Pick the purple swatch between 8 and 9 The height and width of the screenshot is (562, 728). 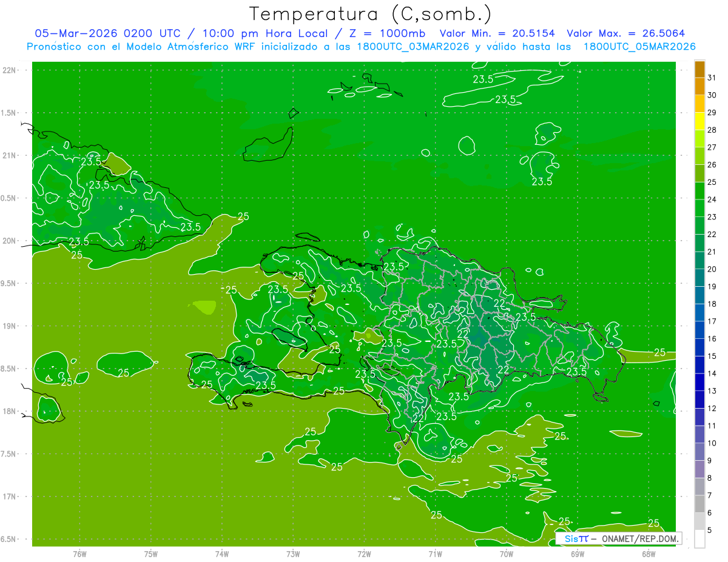[x=699, y=469]
